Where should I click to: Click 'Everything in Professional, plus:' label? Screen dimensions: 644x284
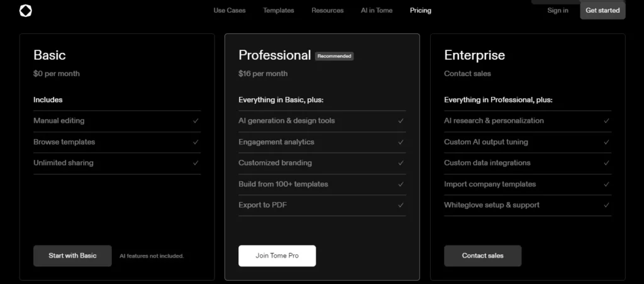499,100
